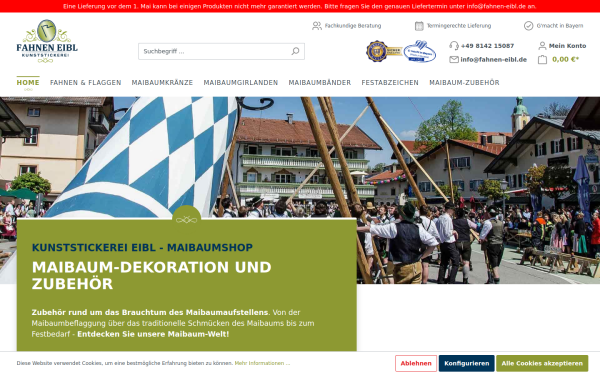Click the G'macht in Bayern text
Screen dimensions: 600x375
(560, 26)
